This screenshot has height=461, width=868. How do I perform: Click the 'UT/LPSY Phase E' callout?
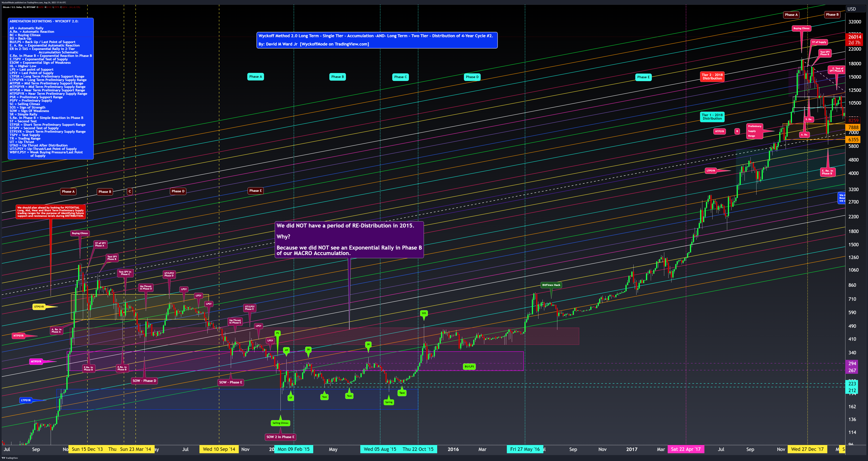pos(250,308)
